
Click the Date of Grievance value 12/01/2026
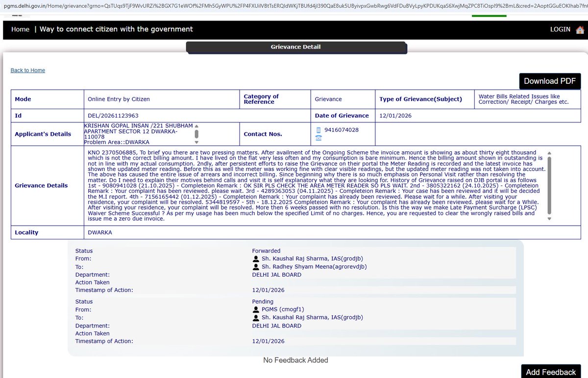coord(395,116)
